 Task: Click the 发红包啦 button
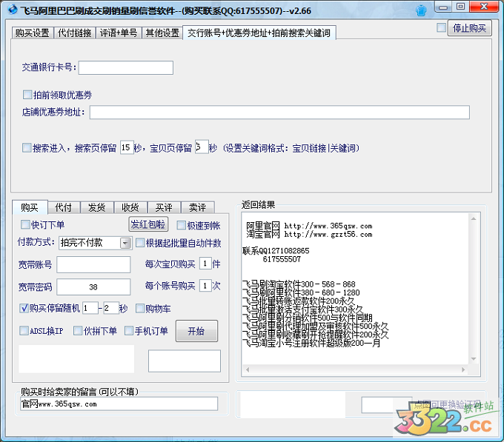[x=148, y=224]
